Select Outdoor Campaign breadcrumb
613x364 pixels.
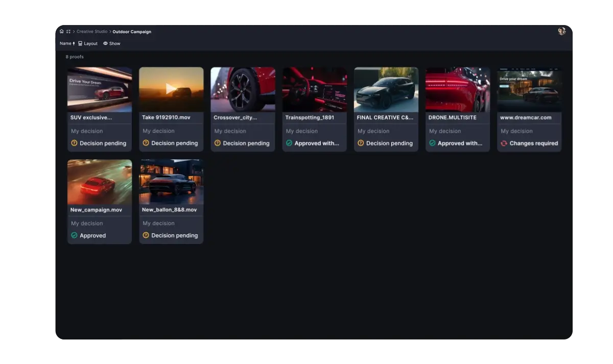(132, 32)
